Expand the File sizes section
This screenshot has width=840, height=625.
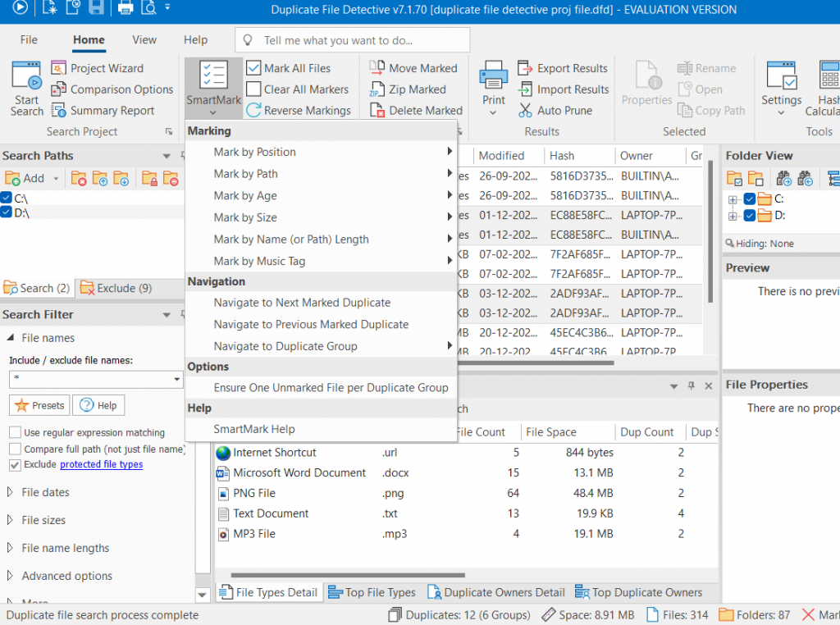click(x=10, y=520)
